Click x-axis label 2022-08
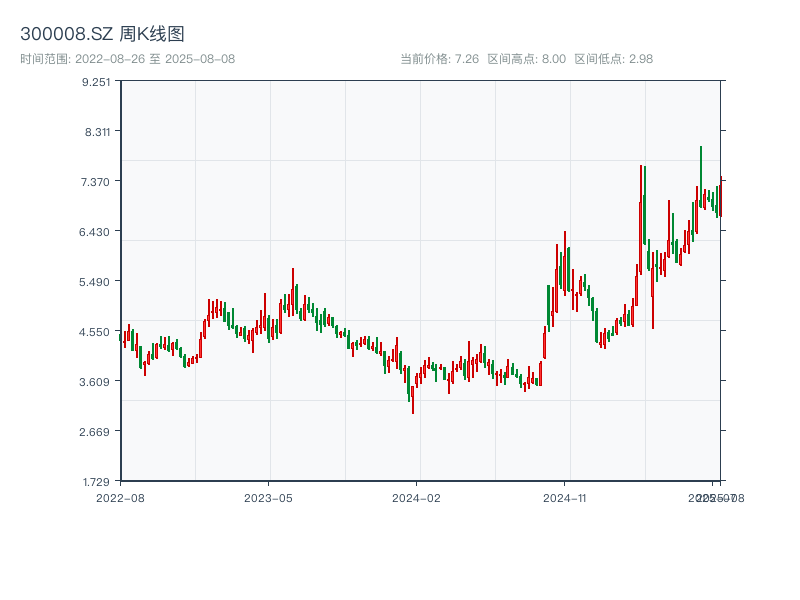 pyautogui.click(x=120, y=498)
